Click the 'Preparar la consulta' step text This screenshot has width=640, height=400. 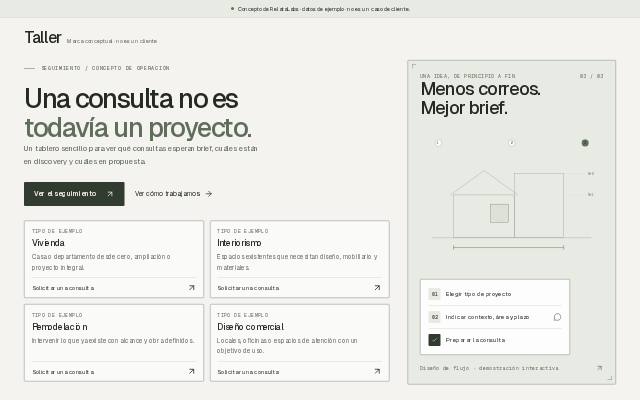(475, 340)
